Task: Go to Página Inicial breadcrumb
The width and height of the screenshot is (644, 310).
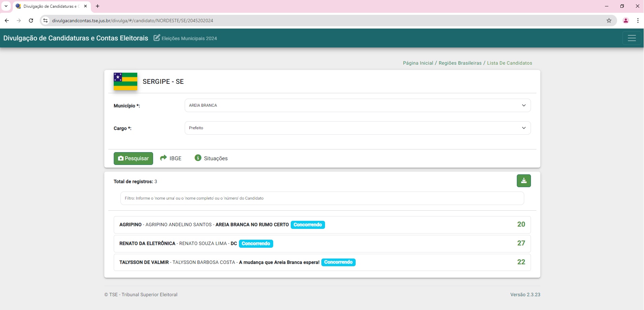Action: (418, 63)
